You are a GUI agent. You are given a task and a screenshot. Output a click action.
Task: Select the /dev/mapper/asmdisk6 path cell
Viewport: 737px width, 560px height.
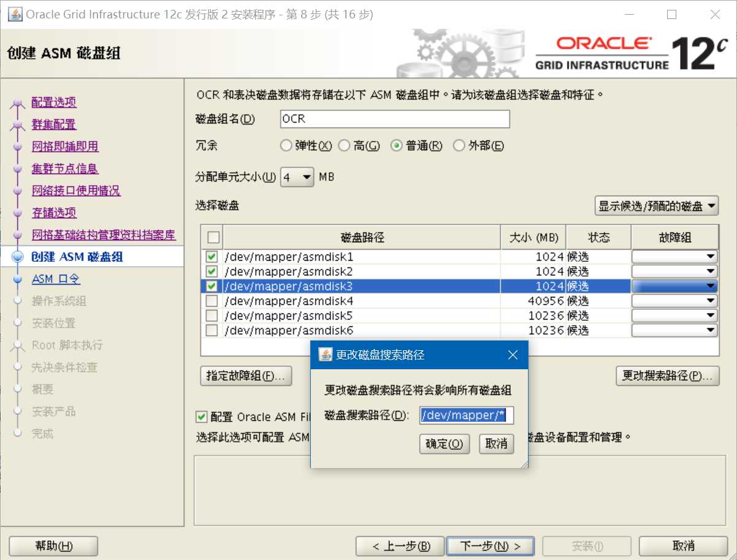362,330
